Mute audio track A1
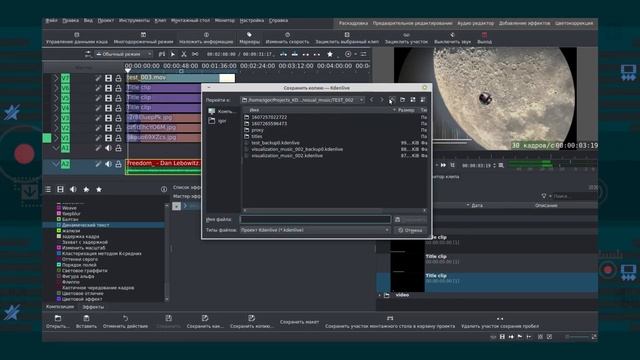The image size is (640, 360). pyautogui.click(x=108, y=148)
